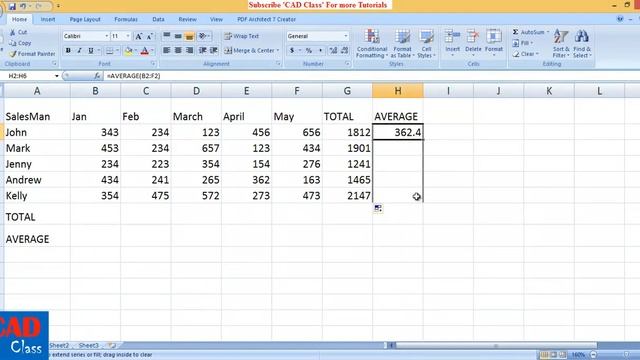This screenshot has width=640, height=360.
Task: Click cell with value 362.4
Action: (398, 132)
